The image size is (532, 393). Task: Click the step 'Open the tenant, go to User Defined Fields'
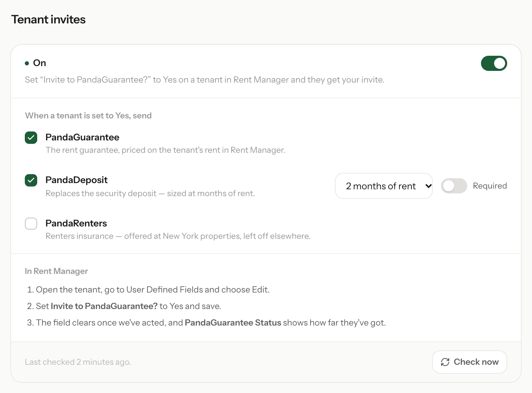click(153, 290)
